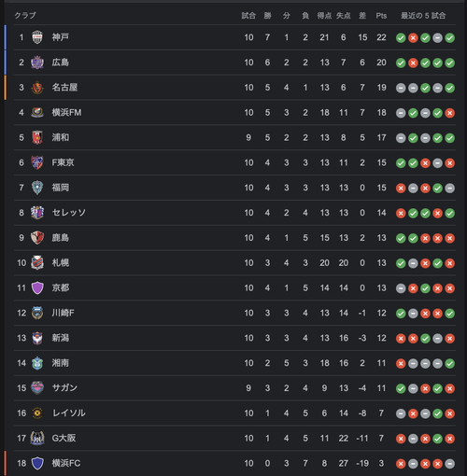Click Yokohama FM's latest loss cross icon

click(449, 113)
